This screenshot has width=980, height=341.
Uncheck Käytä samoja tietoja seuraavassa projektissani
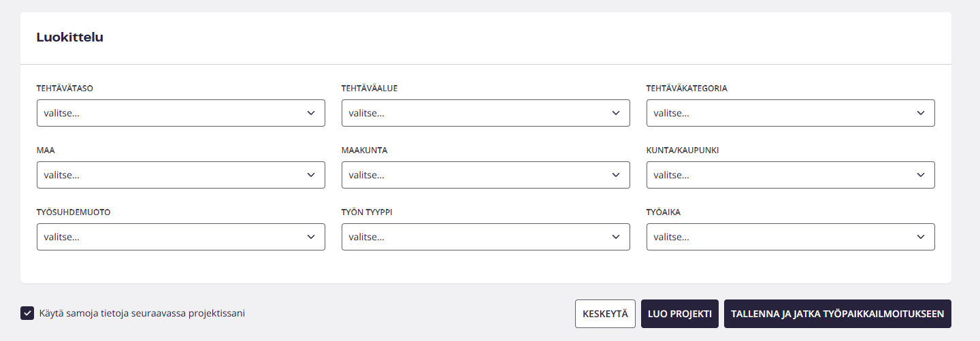(27, 313)
